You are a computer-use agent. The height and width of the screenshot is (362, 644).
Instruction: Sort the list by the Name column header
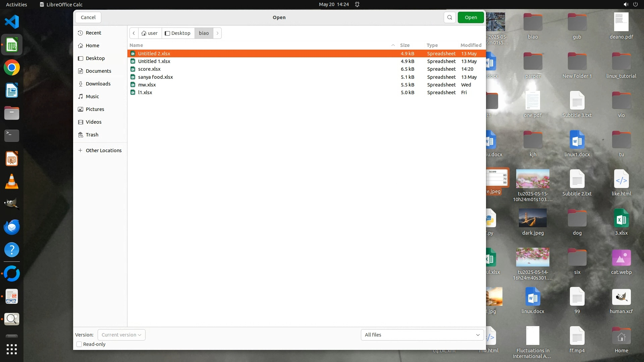[137, 45]
